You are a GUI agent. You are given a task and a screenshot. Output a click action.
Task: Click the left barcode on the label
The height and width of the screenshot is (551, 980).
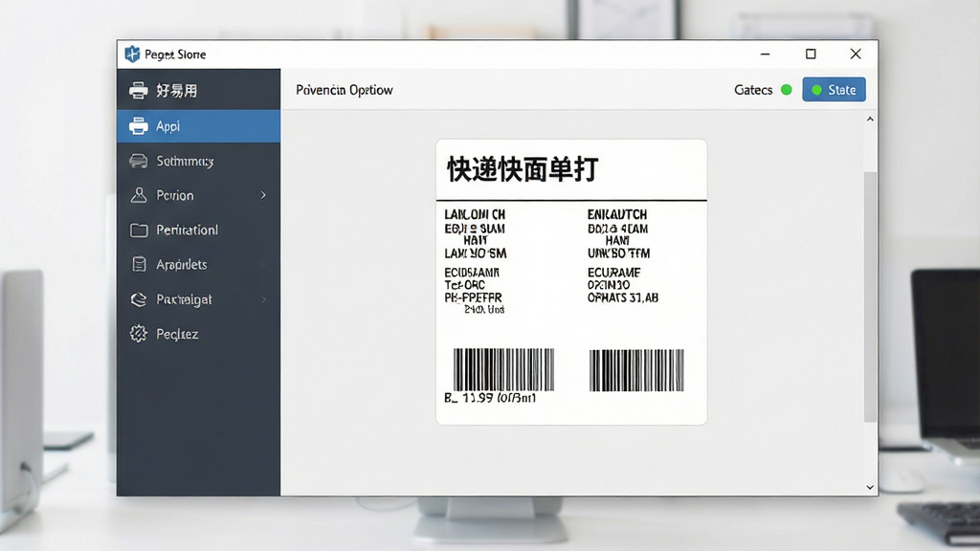click(503, 370)
